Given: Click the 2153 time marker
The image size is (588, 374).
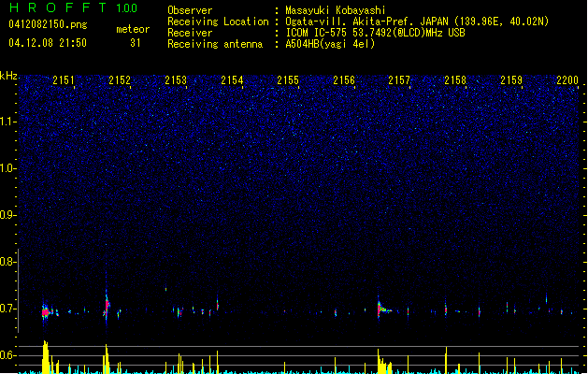Looking at the screenshot, I should [x=176, y=80].
